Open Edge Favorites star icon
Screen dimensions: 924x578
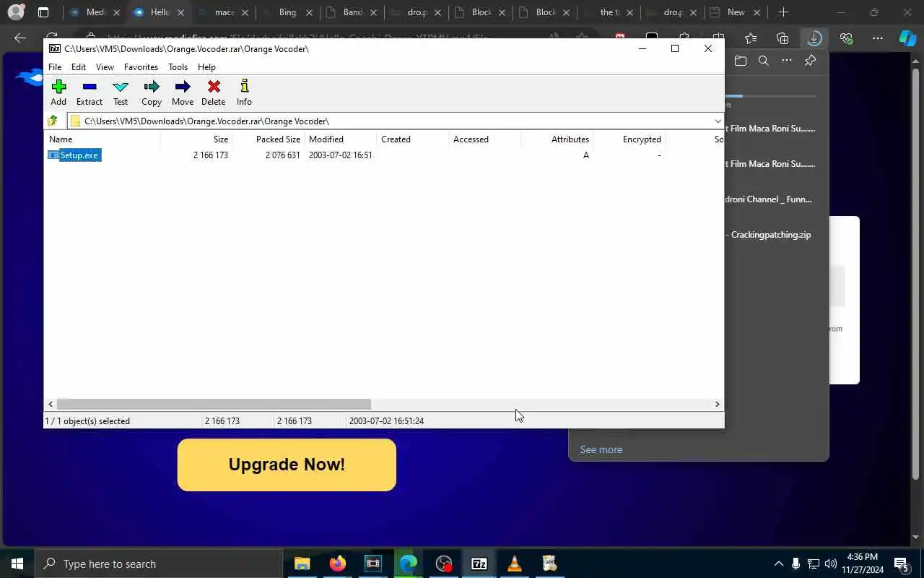pos(751,38)
